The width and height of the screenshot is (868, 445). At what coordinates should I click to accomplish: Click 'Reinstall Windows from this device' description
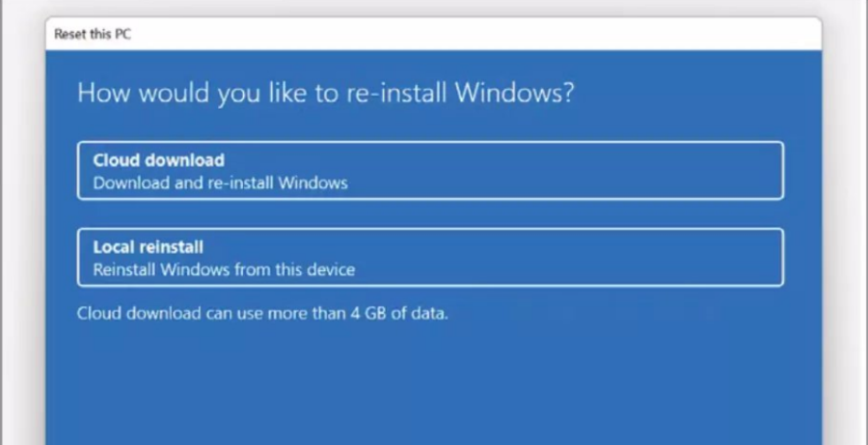click(224, 269)
